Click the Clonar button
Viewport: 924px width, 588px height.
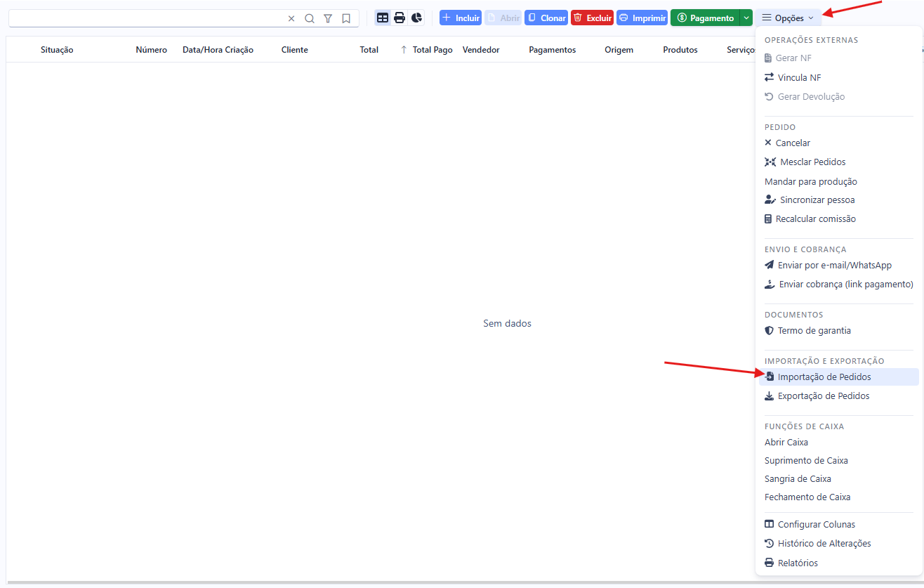pyautogui.click(x=546, y=18)
